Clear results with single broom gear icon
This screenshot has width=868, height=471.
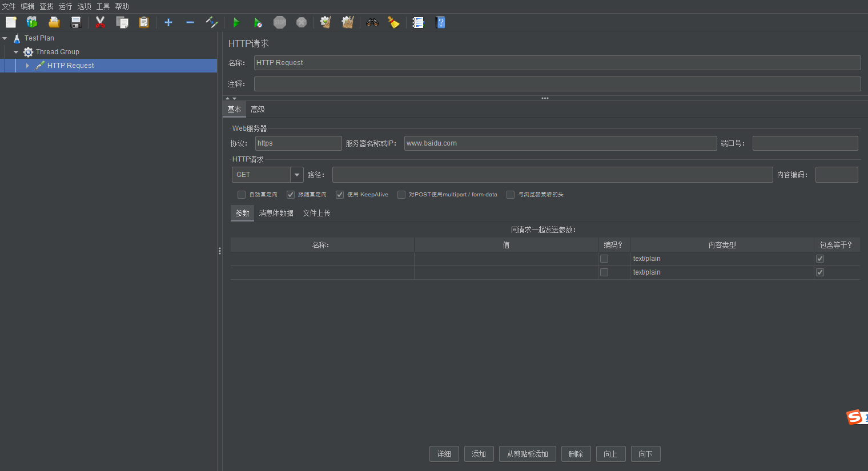click(325, 22)
